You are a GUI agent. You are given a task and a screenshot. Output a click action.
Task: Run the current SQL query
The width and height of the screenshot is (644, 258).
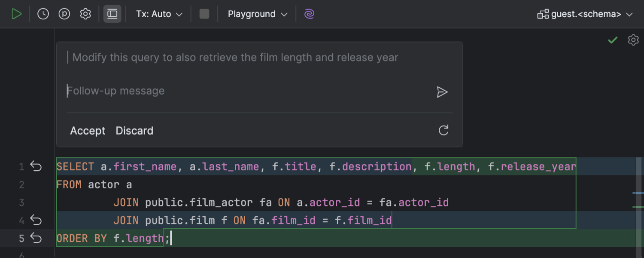[17, 14]
